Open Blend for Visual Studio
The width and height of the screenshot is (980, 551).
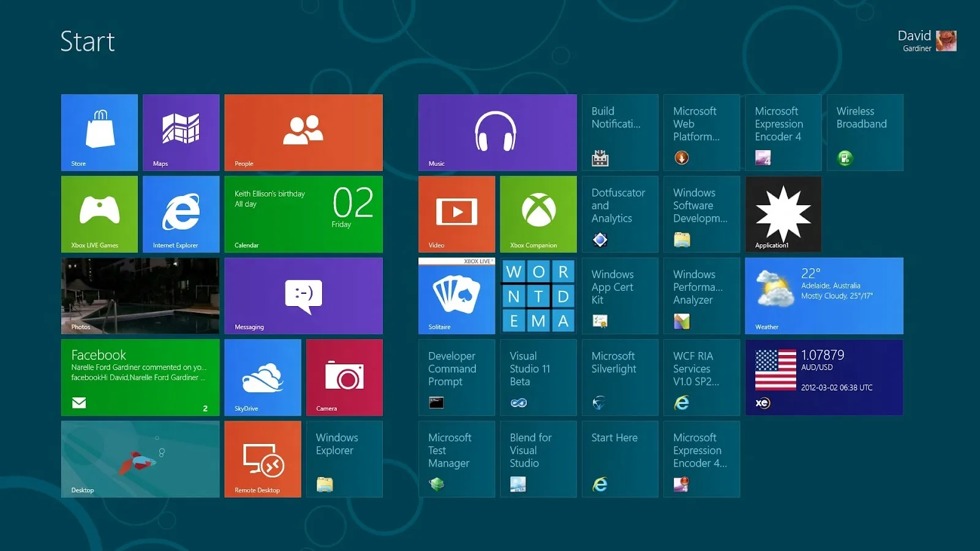(538, 459)
